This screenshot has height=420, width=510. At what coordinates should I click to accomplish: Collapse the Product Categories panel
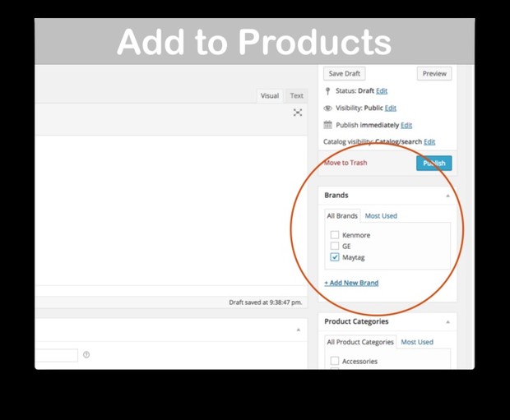[447, 322]
